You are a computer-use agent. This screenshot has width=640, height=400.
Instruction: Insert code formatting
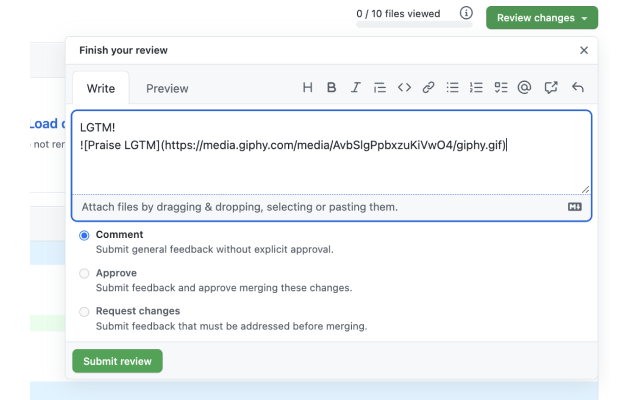point(404,88)
